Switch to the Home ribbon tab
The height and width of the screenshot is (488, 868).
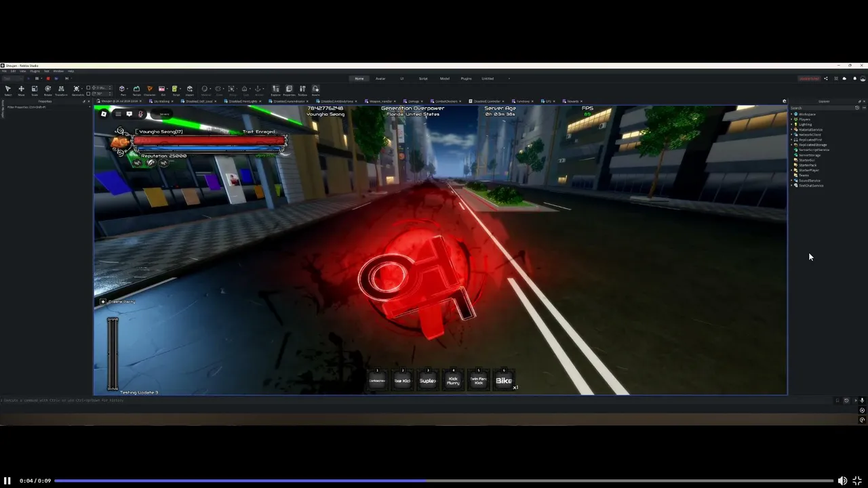(x=359, y=79)
